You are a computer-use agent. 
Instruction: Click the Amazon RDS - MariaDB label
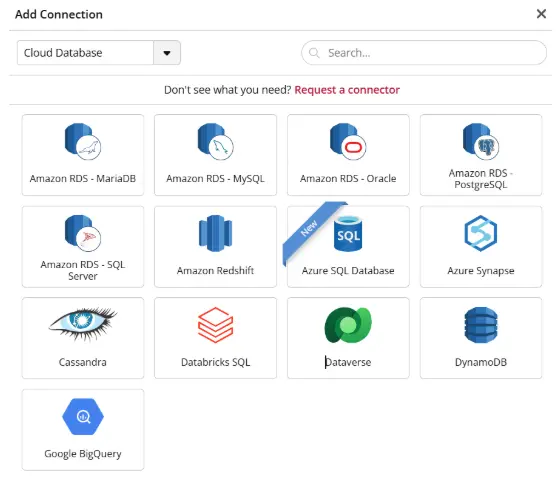(83, 178)
